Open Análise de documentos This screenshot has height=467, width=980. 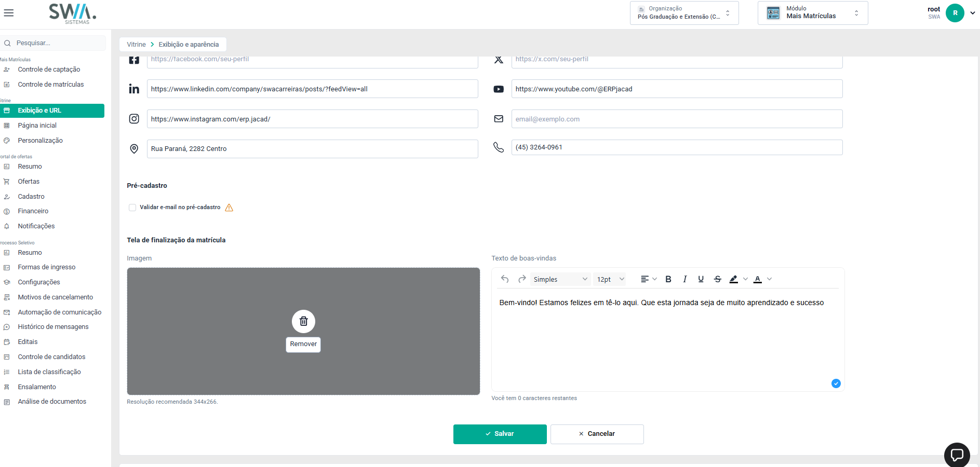click(52, 402)
